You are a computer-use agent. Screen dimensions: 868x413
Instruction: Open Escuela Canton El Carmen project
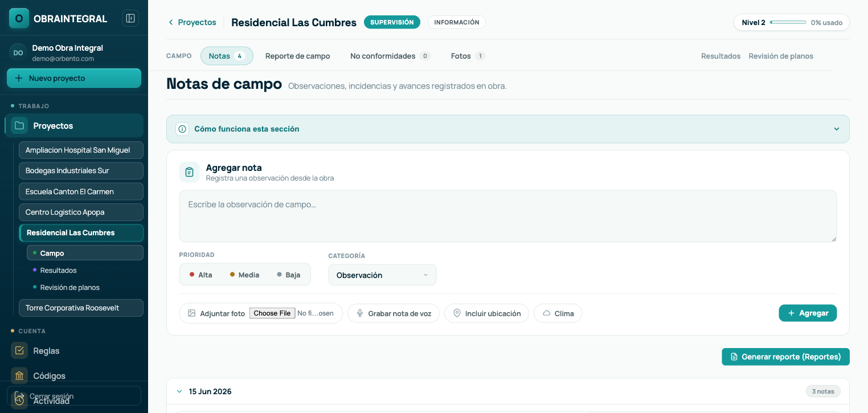pyautogui.click(x=81, y=191)
